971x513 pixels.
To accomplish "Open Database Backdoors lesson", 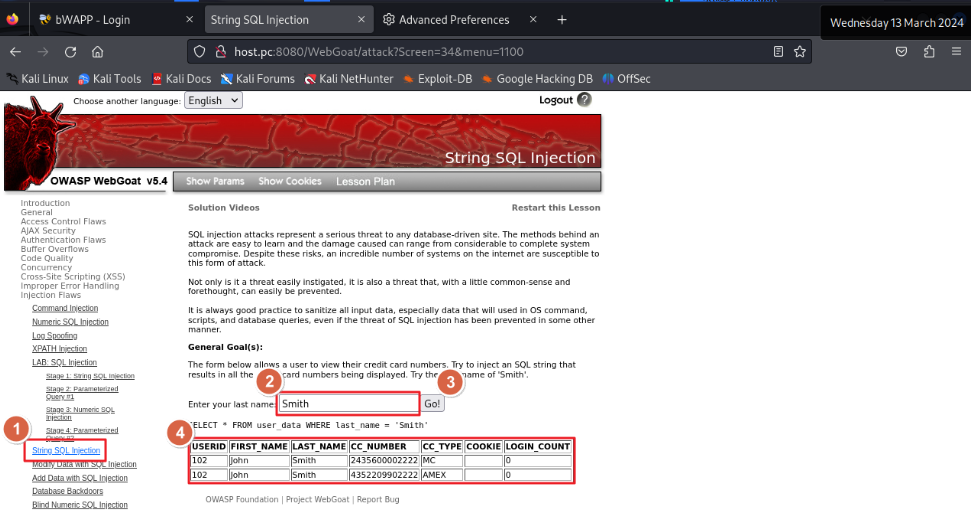I will point(67,491).
